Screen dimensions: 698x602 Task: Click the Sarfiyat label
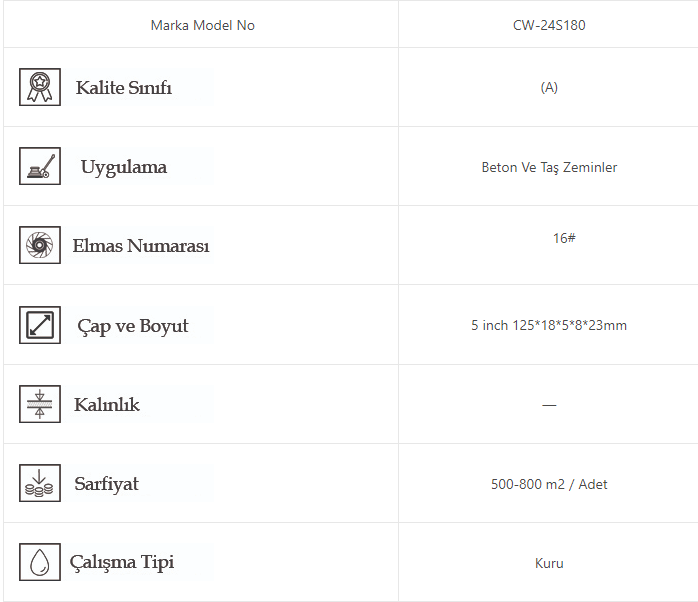pos(106,484)
